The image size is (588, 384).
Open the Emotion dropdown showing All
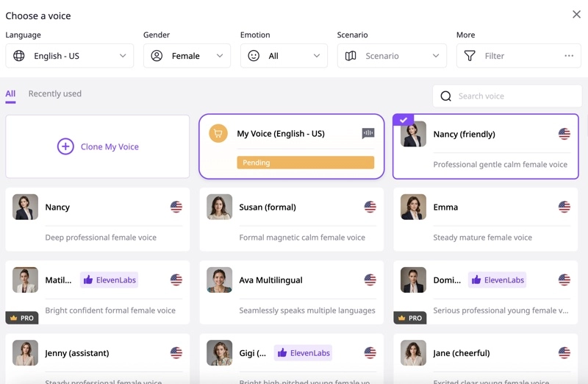pyautogui.click(x=284, y=56)
